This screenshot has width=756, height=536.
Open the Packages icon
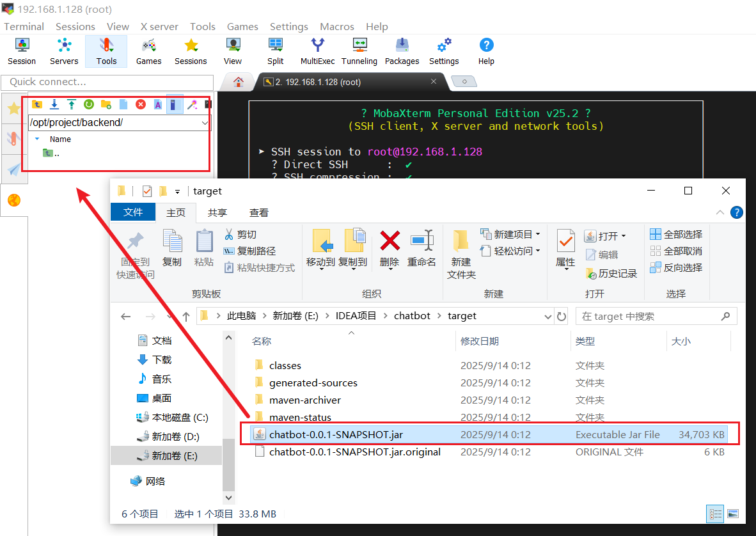[402, 52]
